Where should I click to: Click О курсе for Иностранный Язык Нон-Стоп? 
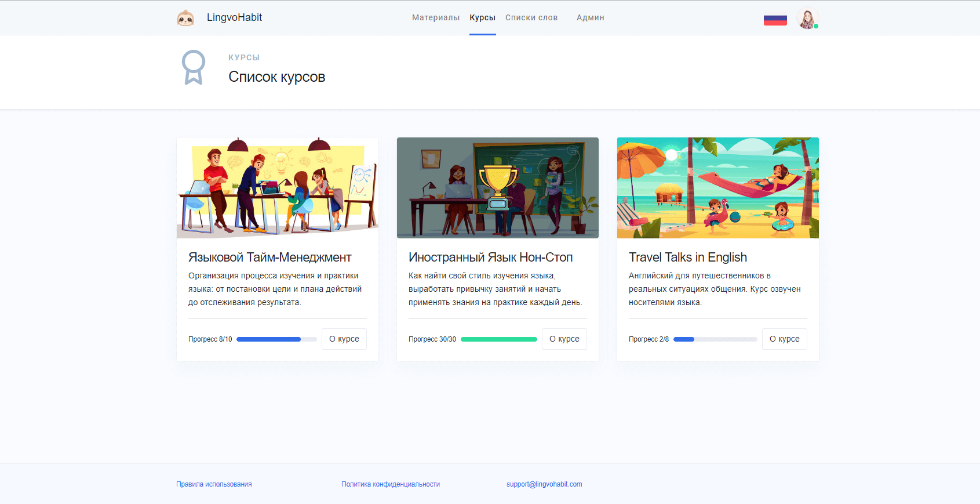(x=564, y=339)
